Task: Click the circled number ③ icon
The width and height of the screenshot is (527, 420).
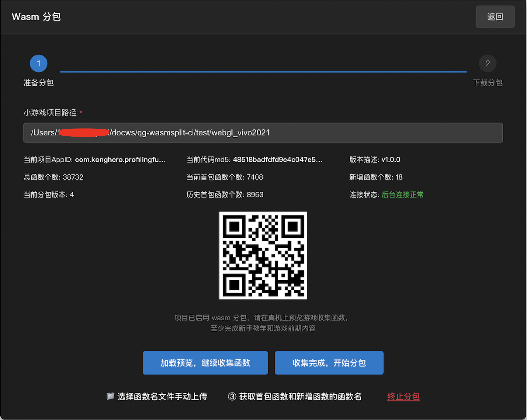Action: pyautogui.click(x=232, y=396)
